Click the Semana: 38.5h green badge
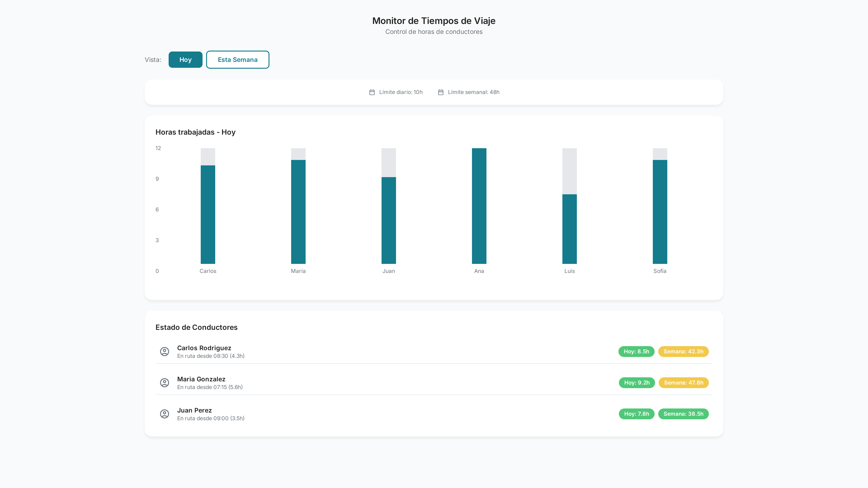The height and width of the screenshot is (488, 868). coord(683,414)
